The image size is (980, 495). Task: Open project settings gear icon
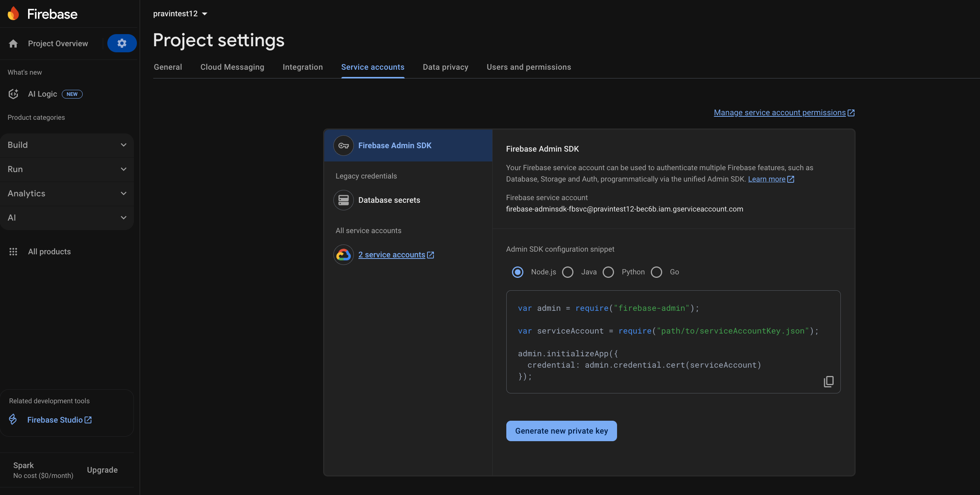click(x=122, y=43)
